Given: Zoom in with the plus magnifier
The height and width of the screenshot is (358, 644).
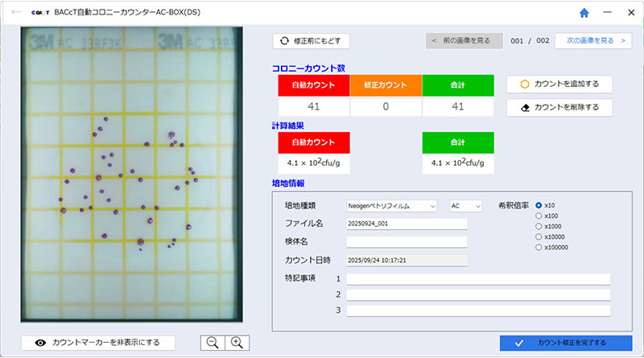Looking at the screenshot, I should (237, 342).
